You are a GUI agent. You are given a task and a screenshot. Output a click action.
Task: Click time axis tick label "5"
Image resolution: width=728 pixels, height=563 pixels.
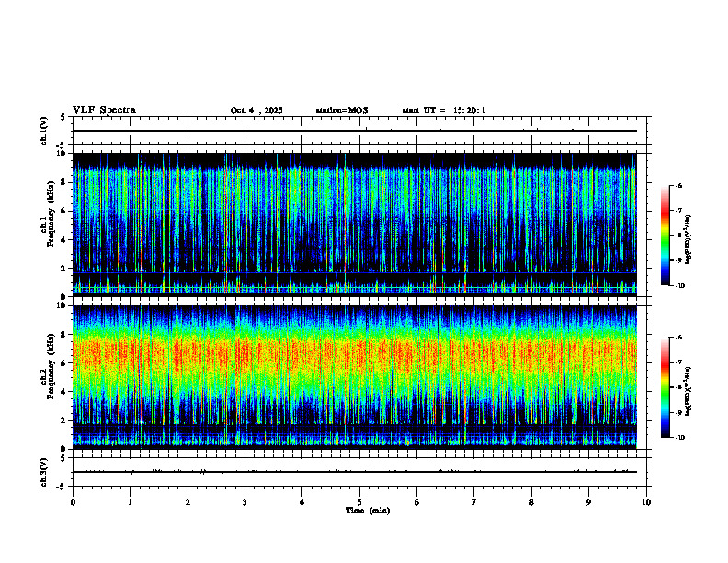[359, 502]
